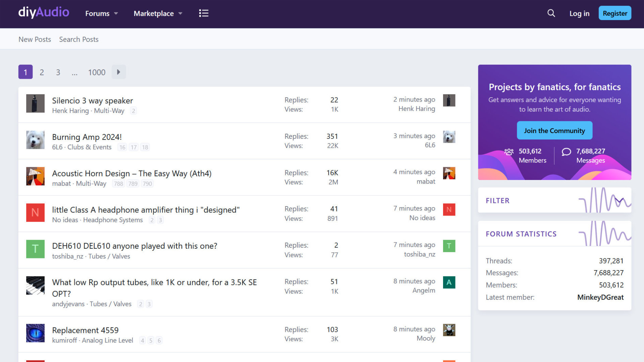Click green T avatar of toshiba_nz
The image size is (644, 362).
click(35, 249)
